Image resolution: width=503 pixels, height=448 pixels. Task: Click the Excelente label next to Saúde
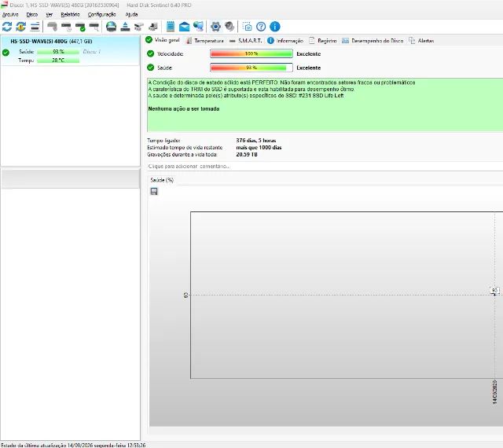coord(309,68)
